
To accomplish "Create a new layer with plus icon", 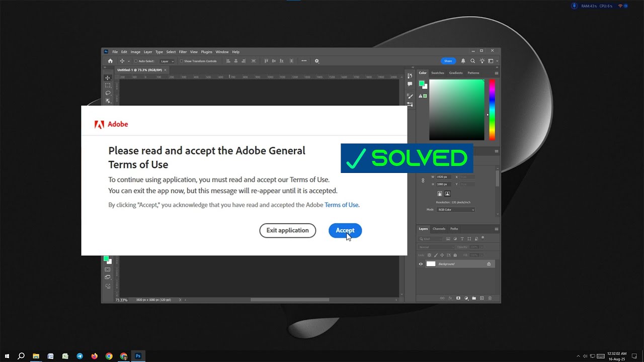I will [x=482, y=298].
